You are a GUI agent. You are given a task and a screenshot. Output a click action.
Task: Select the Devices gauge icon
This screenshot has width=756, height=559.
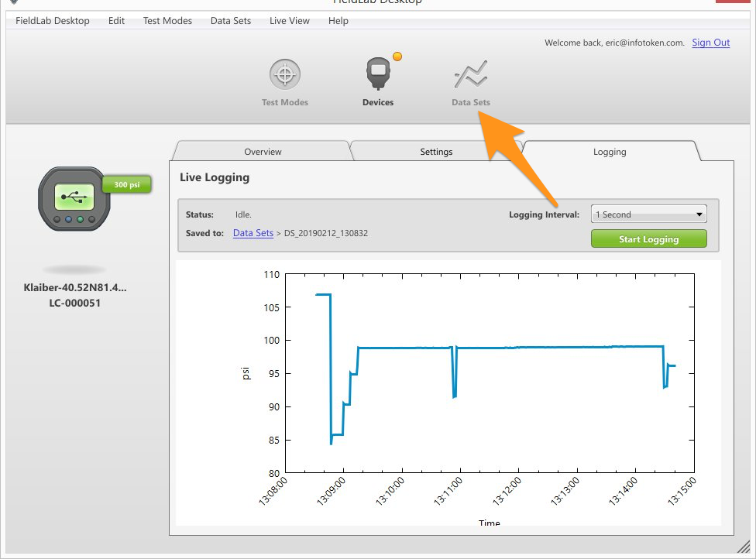[378, 74]
